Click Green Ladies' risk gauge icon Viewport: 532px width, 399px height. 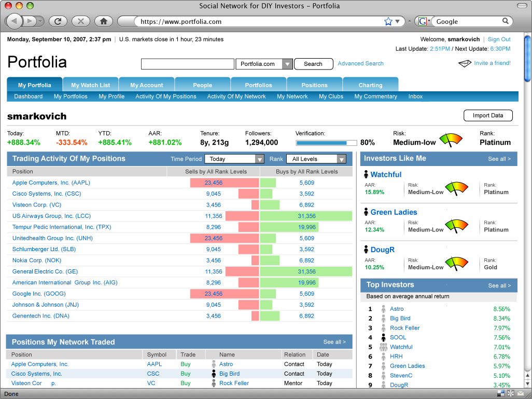(456, 226)
